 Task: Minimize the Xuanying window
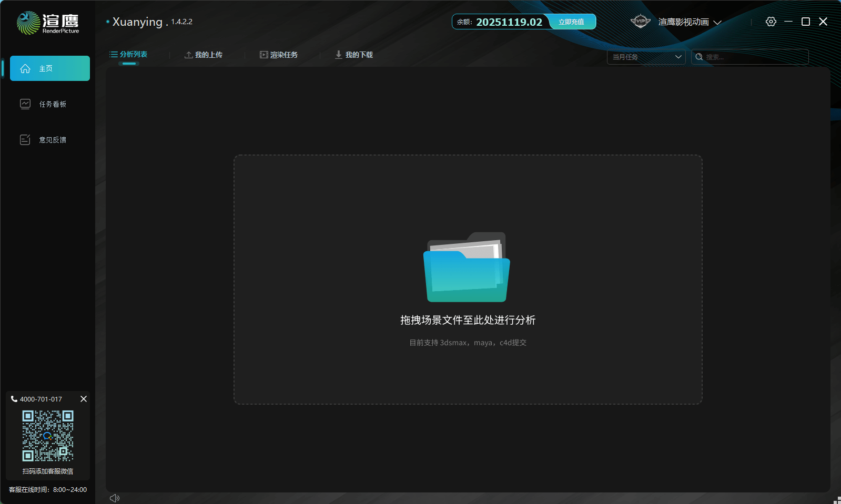pos(788,22)
